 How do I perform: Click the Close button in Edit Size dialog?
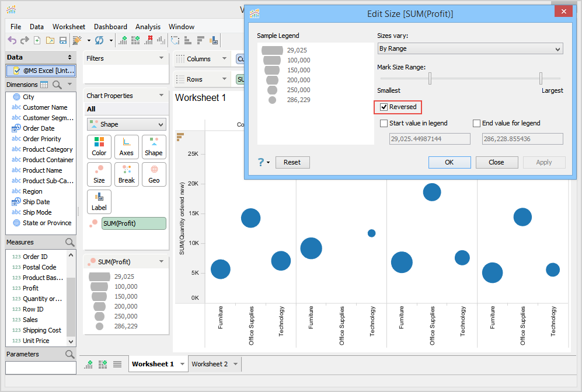click(497, 162)
